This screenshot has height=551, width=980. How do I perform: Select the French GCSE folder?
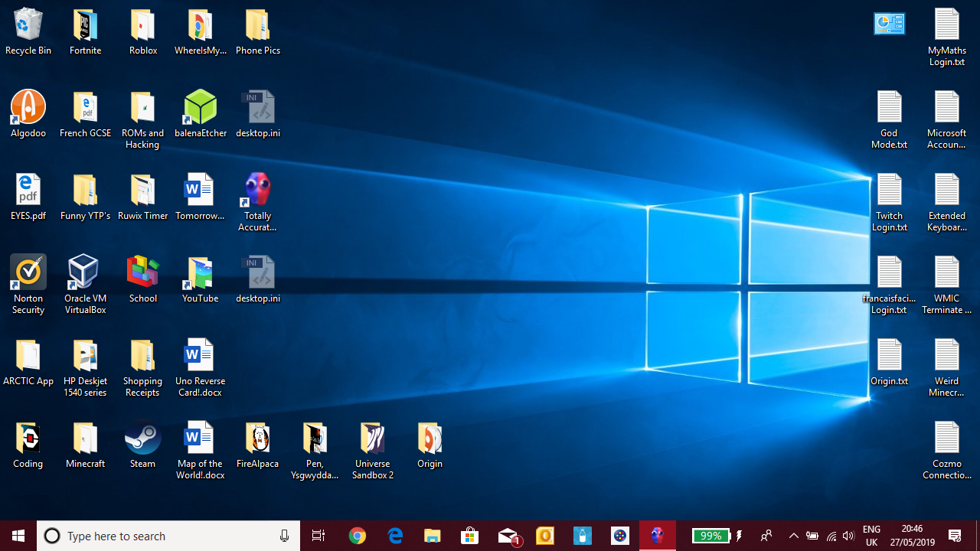pos(85,115)
